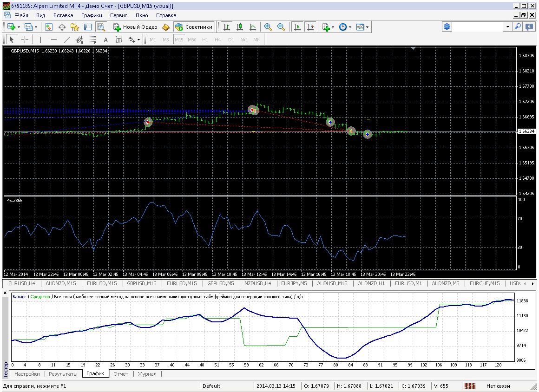Screen dimensions: 539x392
Task: Click the Zoom In magnifier icon
Action: pyautogui.click(x=268, y=27)
